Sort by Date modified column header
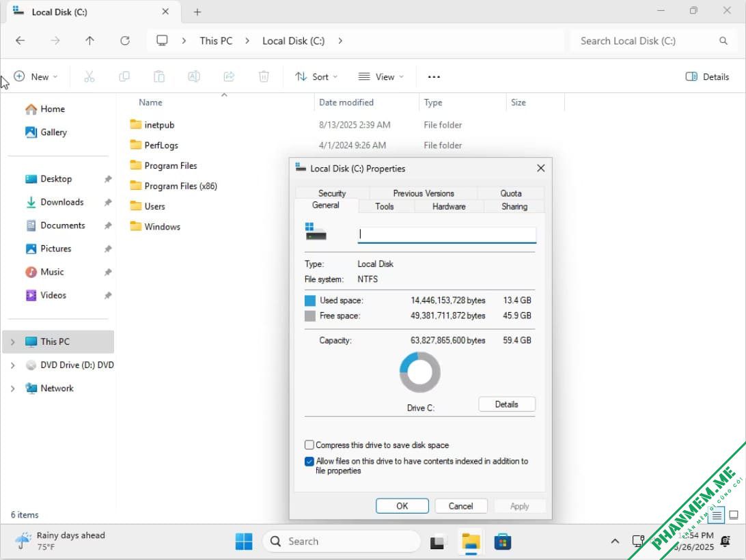 (x=346, y=102)
